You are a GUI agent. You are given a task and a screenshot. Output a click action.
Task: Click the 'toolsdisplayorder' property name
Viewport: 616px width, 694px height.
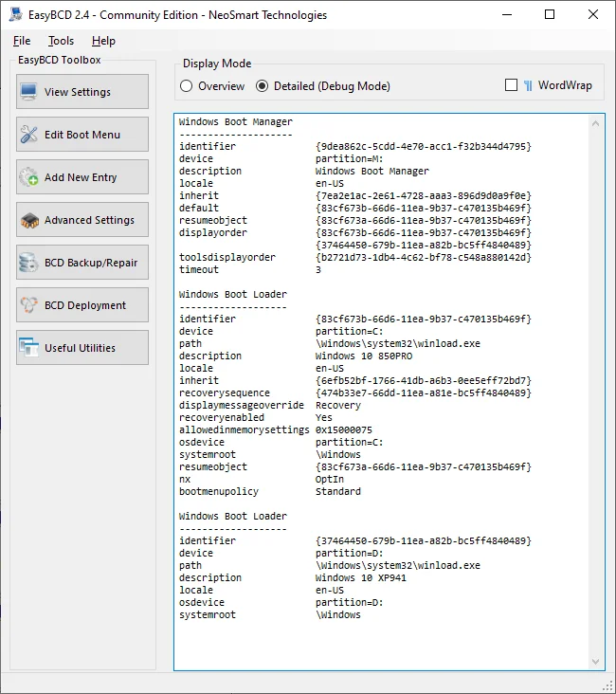pos(227,257)
